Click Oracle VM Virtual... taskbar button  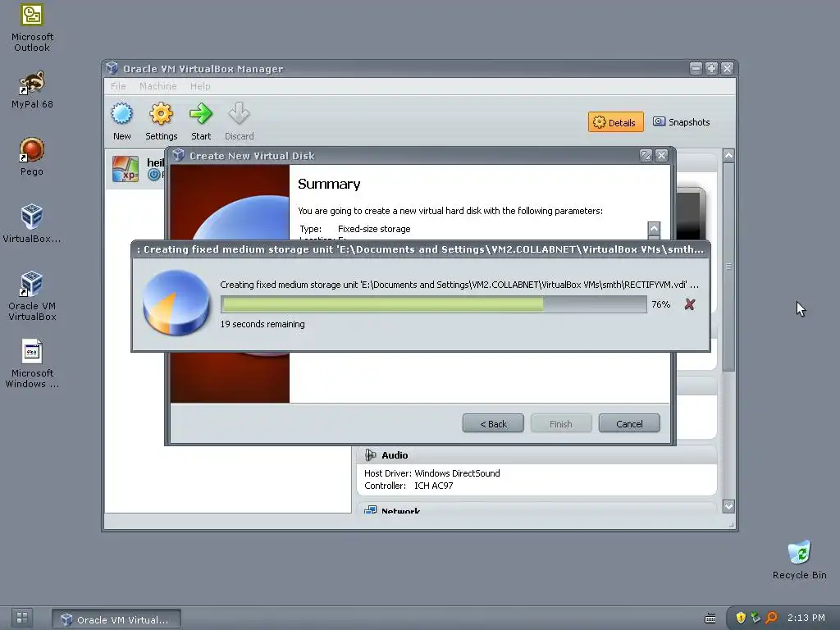116,619
